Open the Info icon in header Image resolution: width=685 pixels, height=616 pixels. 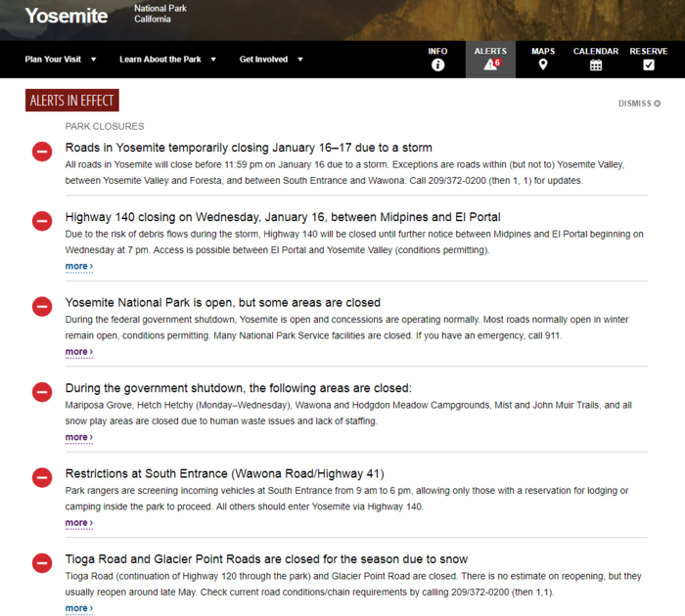pos(437,65)
